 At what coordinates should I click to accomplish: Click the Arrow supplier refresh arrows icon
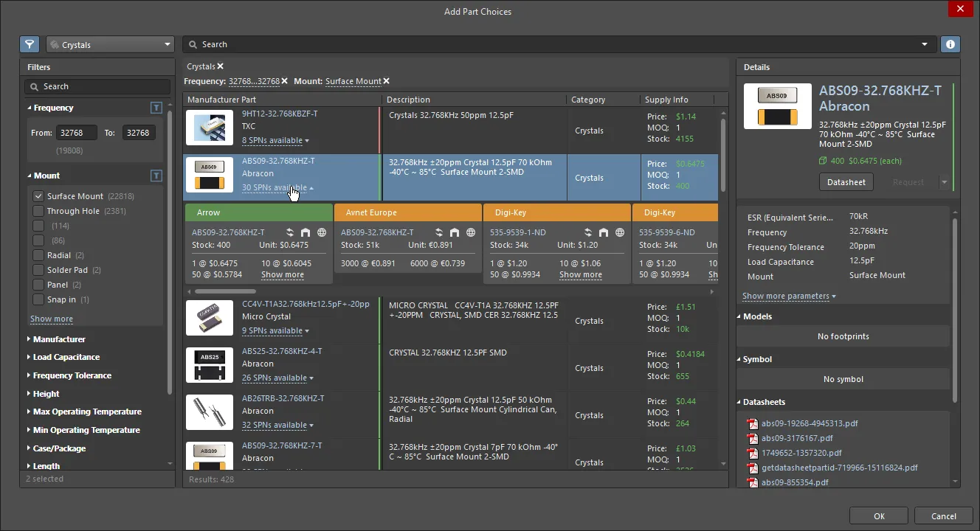[290, 232]
